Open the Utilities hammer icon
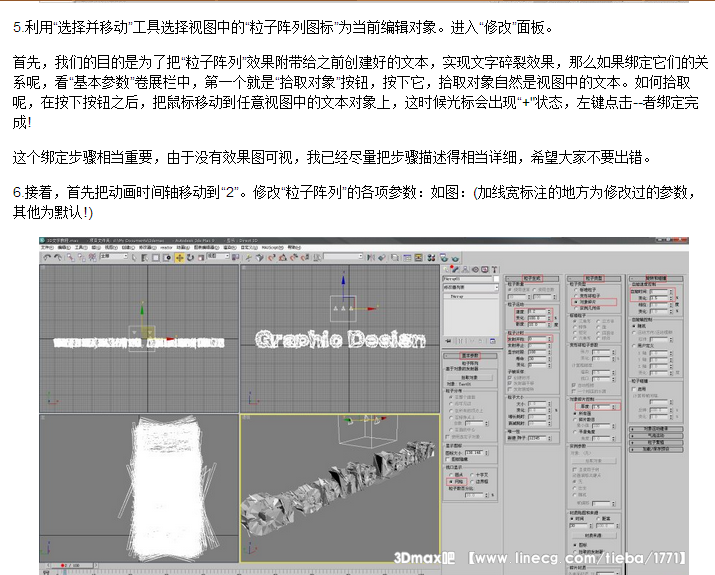715x575 pixels. coord(492,267)
